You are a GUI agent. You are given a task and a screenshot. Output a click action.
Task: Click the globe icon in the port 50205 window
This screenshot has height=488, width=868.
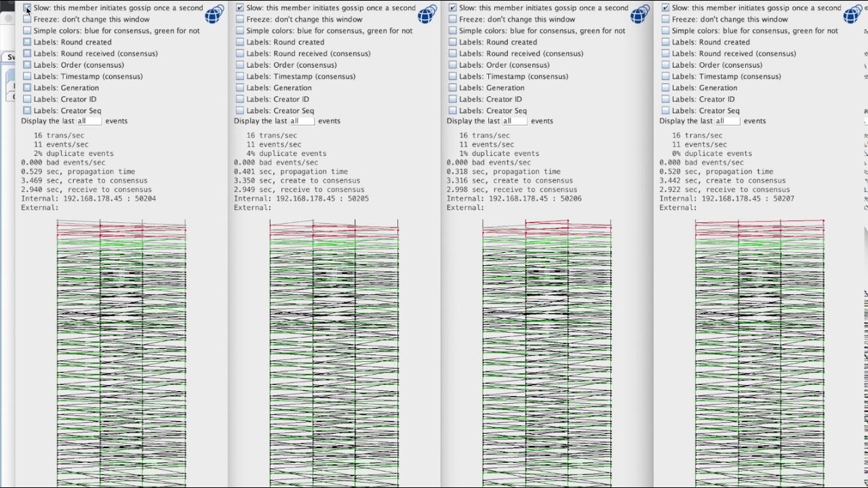[427, 14]
